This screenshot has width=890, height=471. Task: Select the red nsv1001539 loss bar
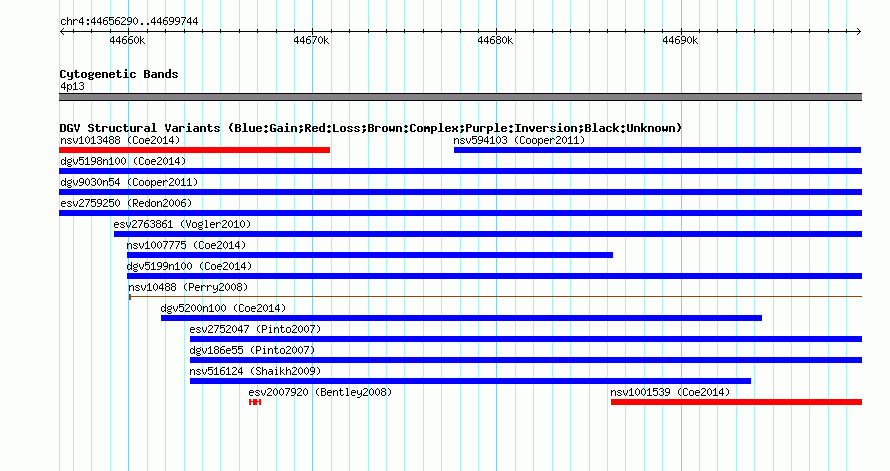(737, 402)
